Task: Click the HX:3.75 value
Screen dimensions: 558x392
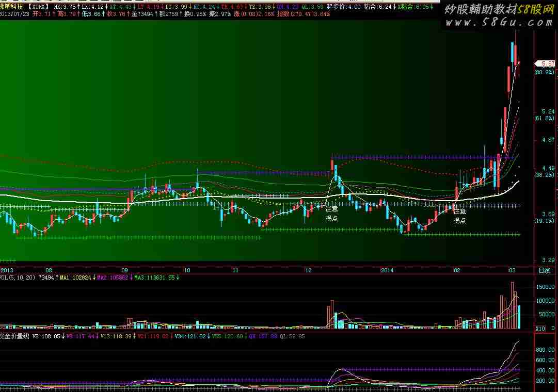Action: click(65, 7)
